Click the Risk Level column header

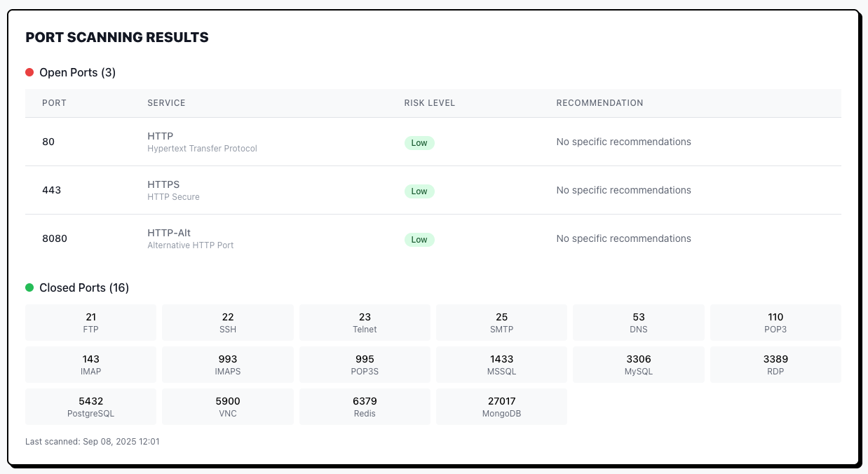429,103
